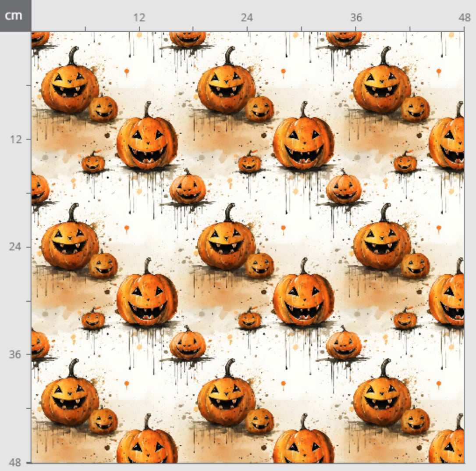476x471 pixels.
Task: Click unlabeled vertical ruler tick between 24 and 36
Action: (28, 300)
